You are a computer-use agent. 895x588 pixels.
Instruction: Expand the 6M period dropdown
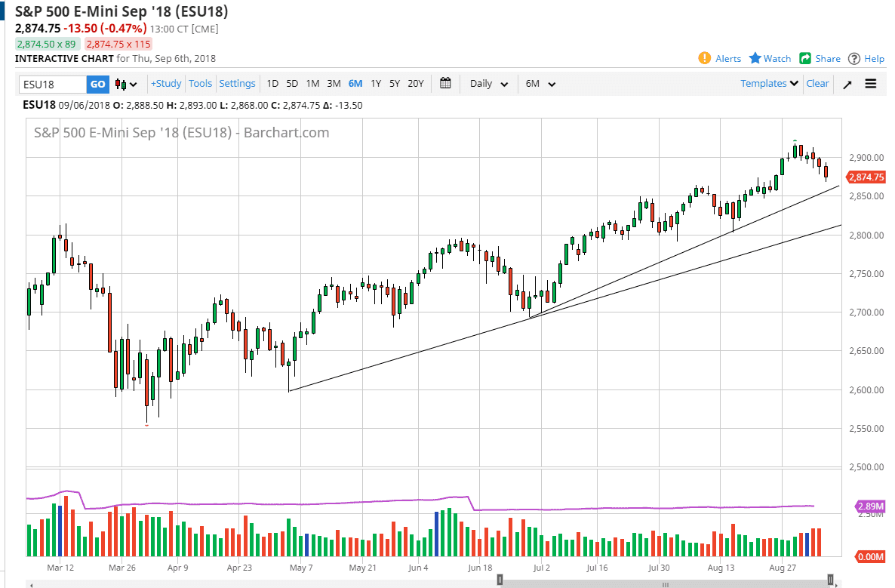[x=539, y=84]
